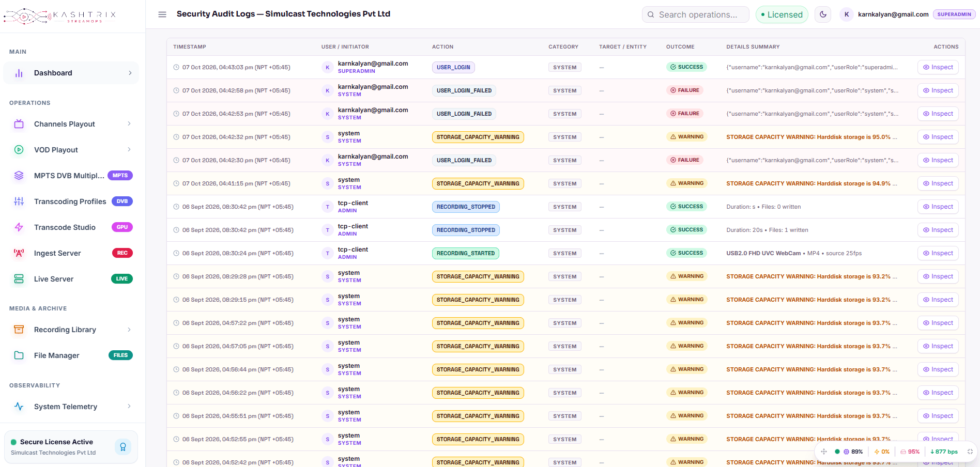Click the Secure License Active label
Viewport: 980px width, 467px height.
(x=56, y=442)
